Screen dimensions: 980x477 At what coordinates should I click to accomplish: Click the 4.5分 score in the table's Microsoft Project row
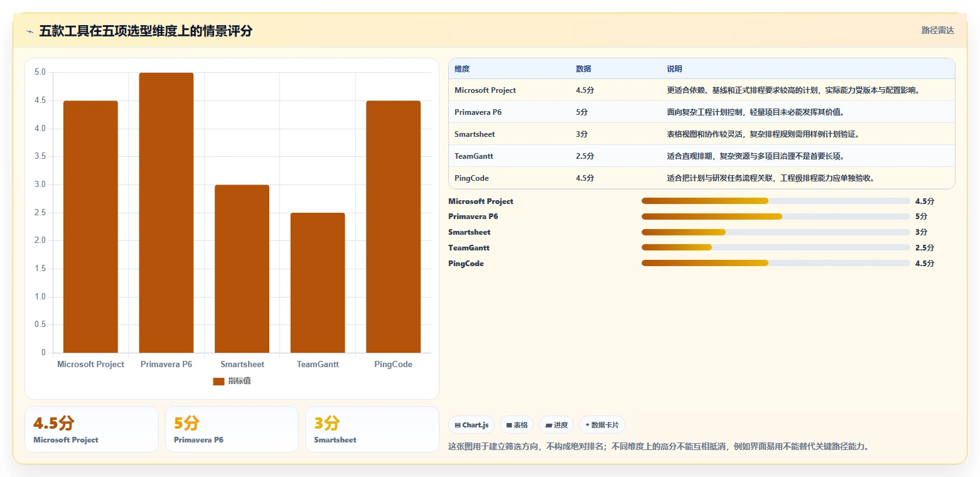click(x=584, y=90)
